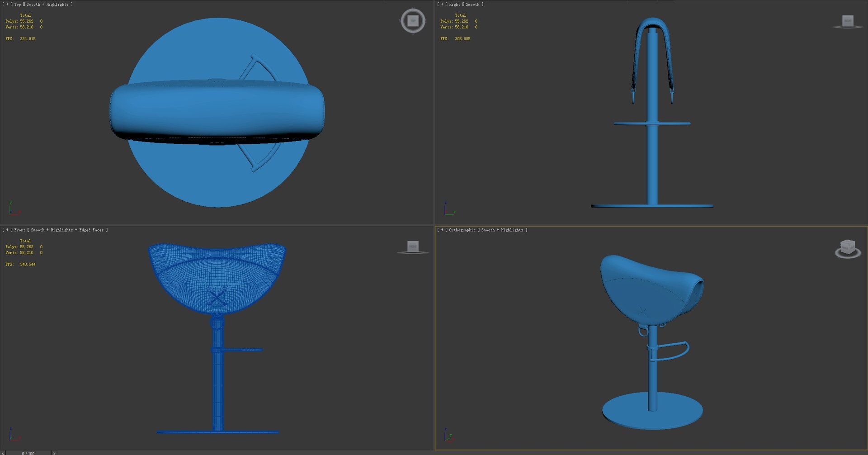
Task: Click 'Verts: 58,210' statistic in the Right viewport
Action: (x=454, y=27)
